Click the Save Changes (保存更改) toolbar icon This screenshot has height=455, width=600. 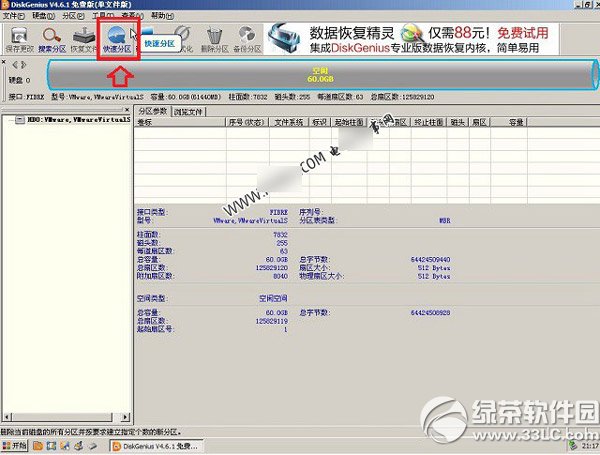tap(17, 39)
